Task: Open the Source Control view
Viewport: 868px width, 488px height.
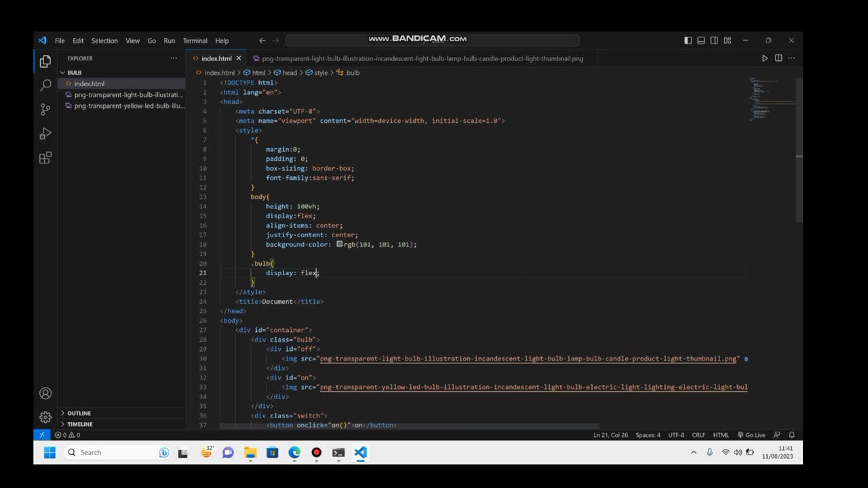Action: click(45, 109)
